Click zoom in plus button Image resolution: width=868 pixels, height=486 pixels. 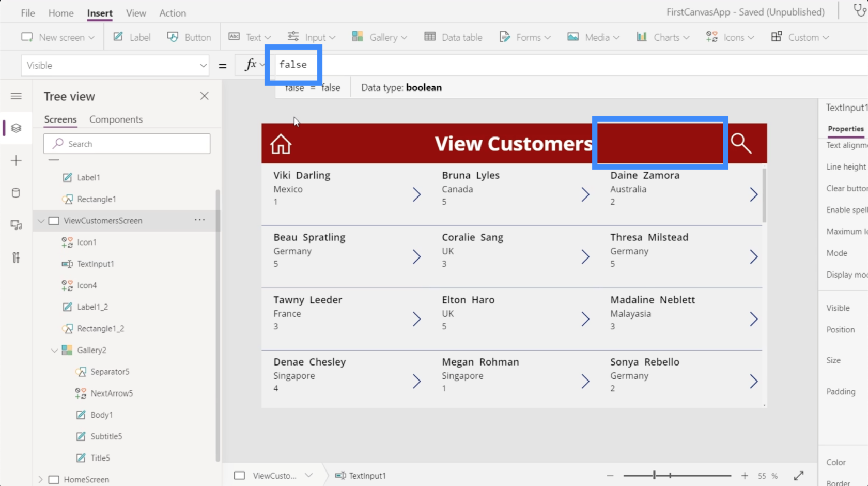(745, 476)
